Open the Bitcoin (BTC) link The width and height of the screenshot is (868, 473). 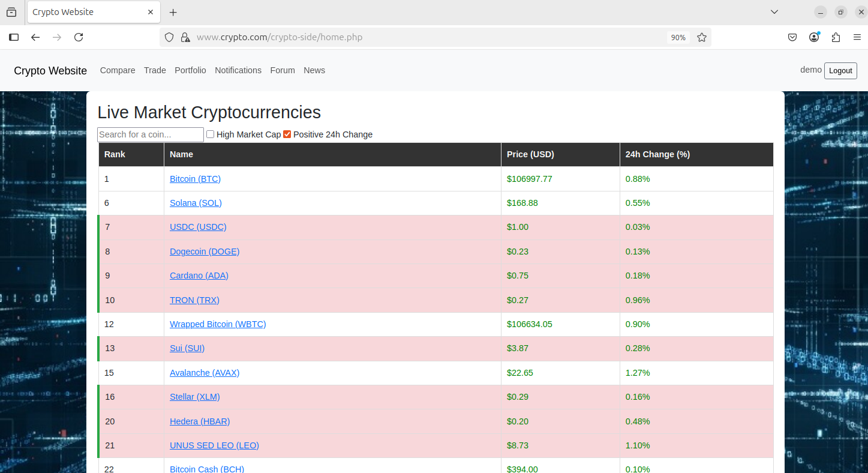pyautogui.click(x=195, y=179)
